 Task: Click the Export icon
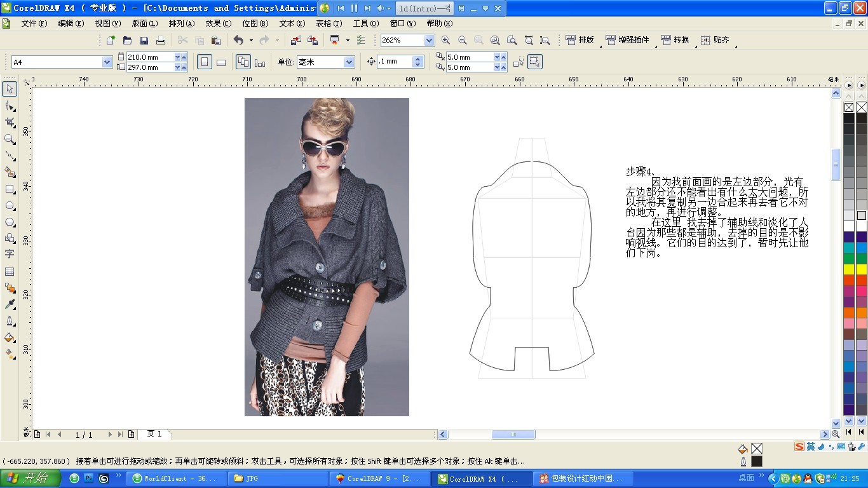(313, 40)
